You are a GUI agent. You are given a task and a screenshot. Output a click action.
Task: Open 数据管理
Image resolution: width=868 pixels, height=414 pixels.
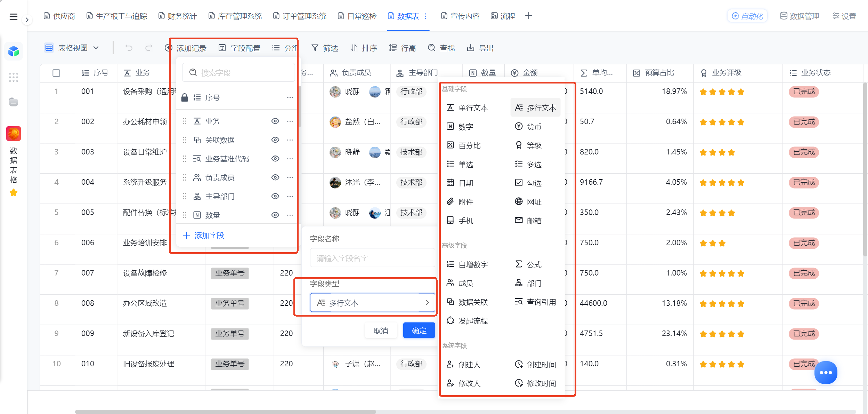[x=800, y=16]
